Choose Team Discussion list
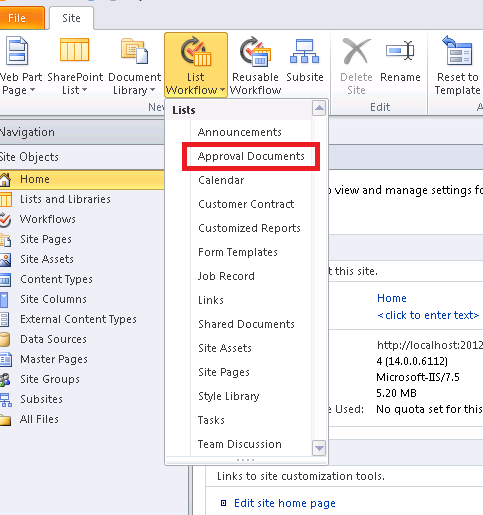483x515 pixels. pos(240,444)
